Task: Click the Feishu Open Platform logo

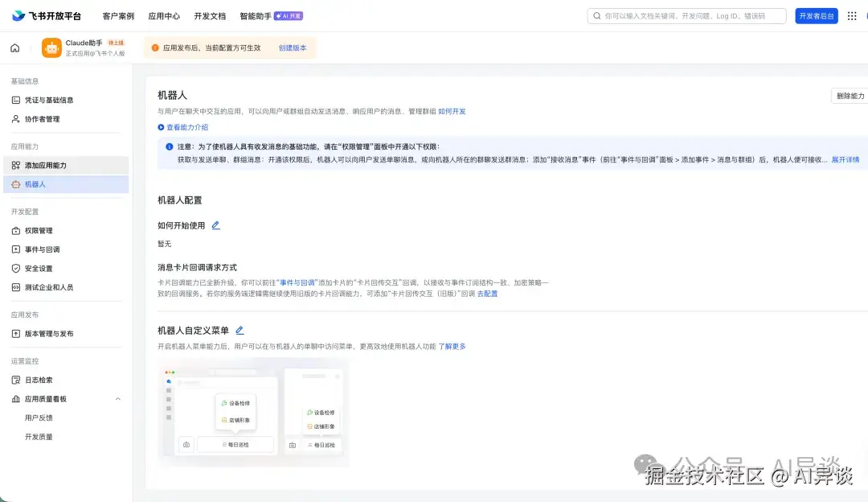Action: [47, 15]
